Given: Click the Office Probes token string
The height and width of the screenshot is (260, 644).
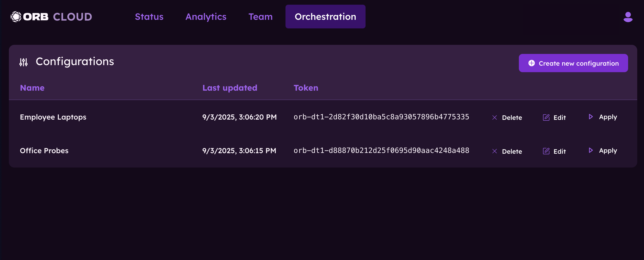Looking at the screenshot, I should point(381,151).
